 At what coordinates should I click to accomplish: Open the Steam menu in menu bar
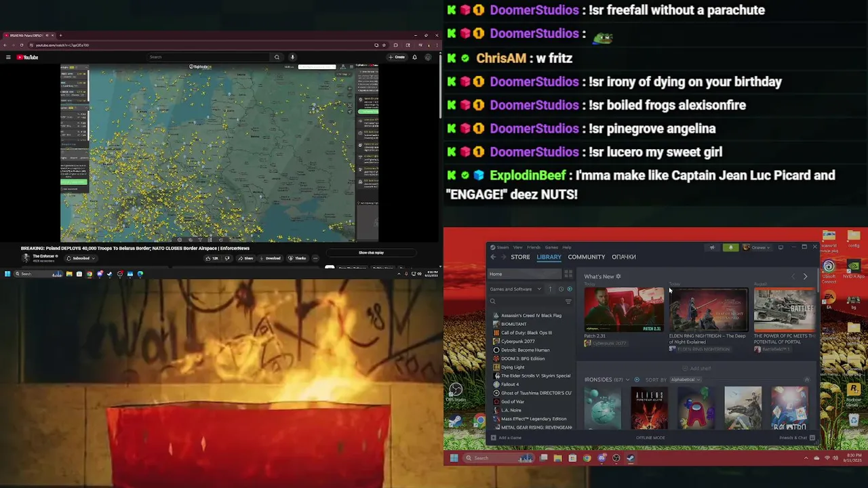pyautogui.click(x=502, y=247)
